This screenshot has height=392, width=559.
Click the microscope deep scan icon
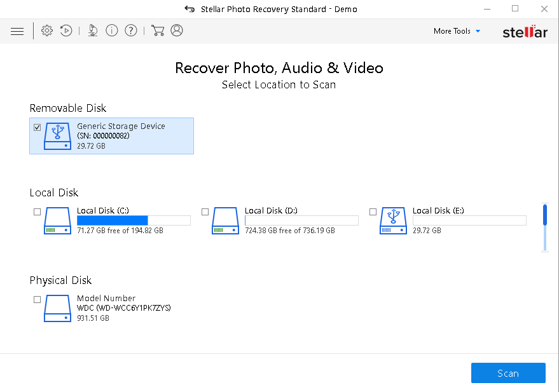click(x=93, y=30)
